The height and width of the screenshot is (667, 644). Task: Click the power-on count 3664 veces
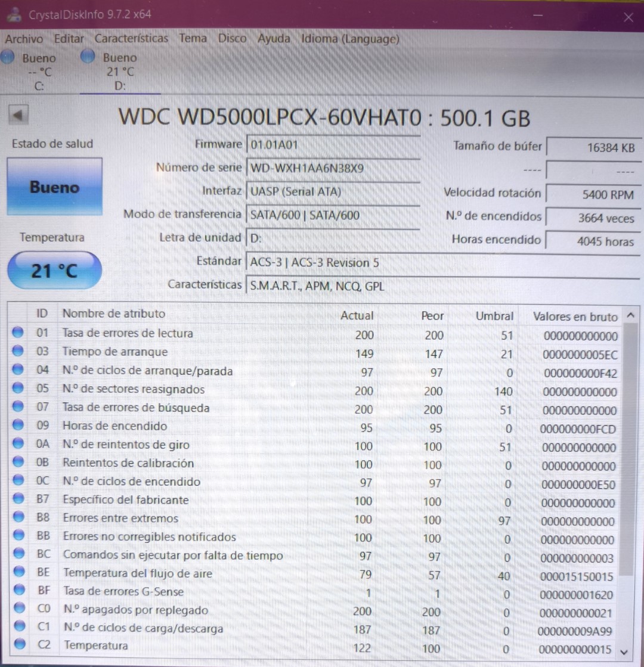[x=594, y=218]
